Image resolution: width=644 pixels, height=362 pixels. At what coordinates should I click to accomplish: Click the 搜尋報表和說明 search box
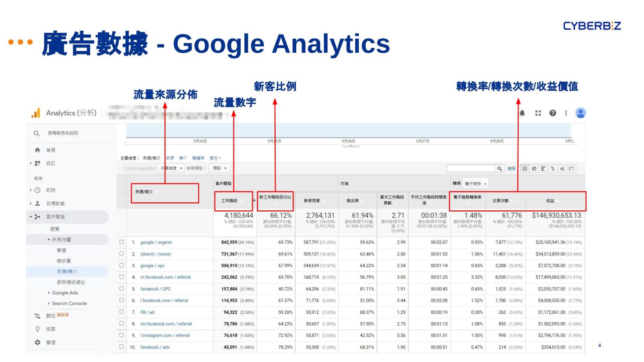click(63, 133)
